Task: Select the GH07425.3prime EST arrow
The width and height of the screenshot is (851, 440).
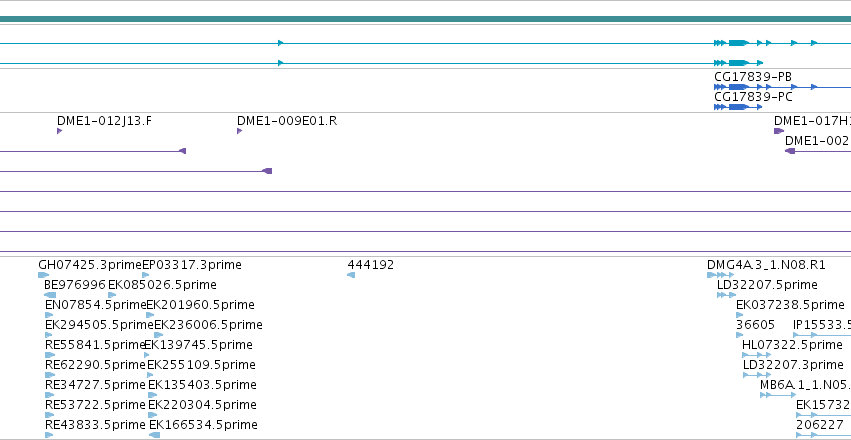Action: tap(43, 275)
